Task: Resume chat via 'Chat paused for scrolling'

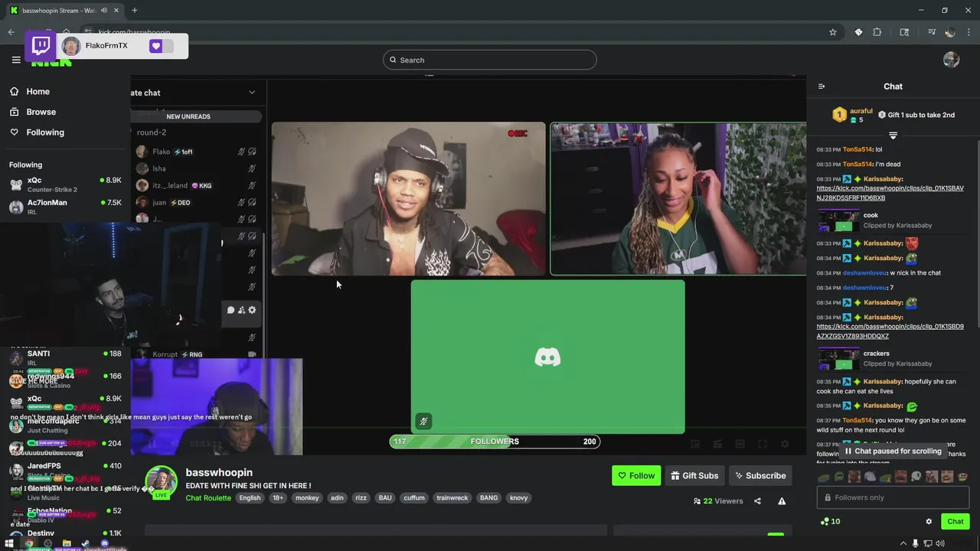Action: click(x=893, y=451)
